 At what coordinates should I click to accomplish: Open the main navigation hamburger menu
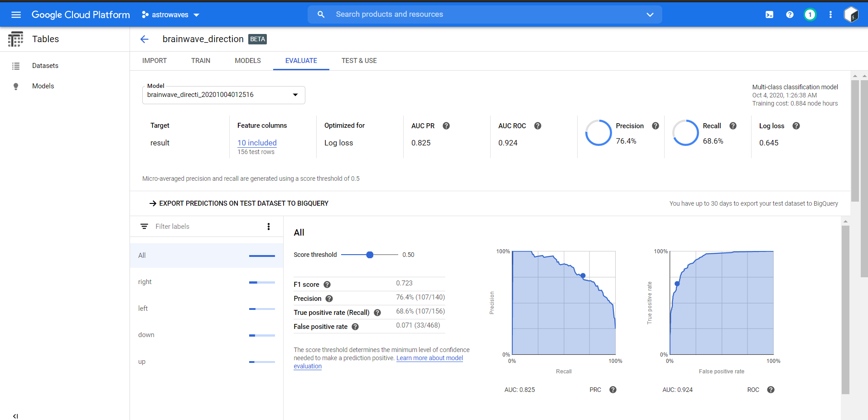pyautogui.click(x=16, y=14)
